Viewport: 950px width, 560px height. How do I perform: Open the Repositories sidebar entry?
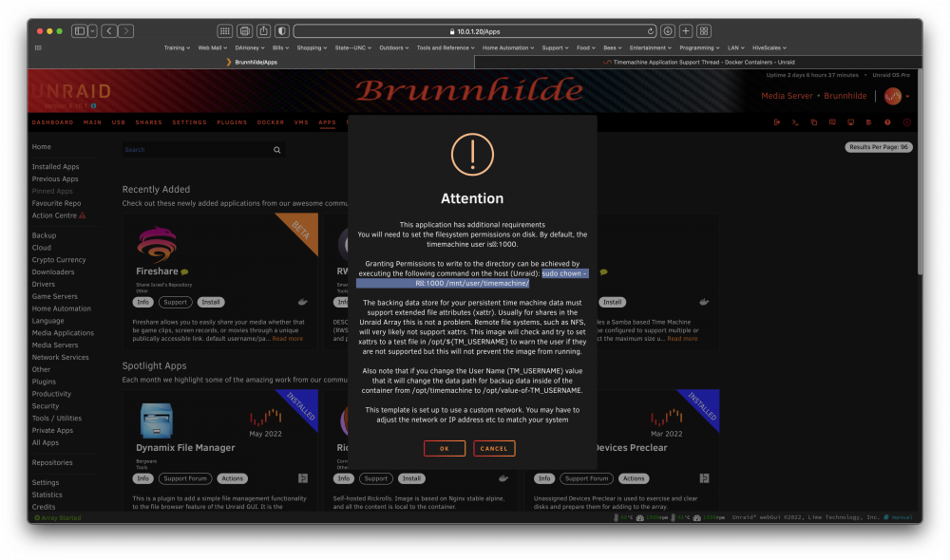[52, 462]
